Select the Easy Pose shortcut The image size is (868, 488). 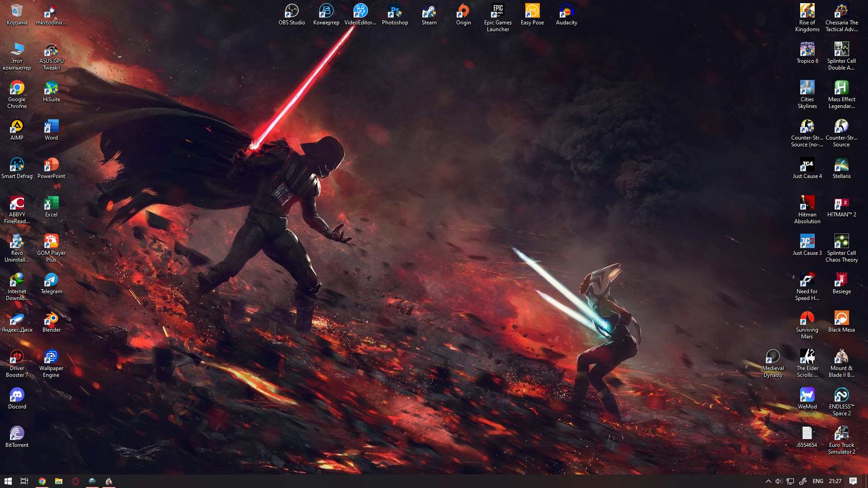[x=532, y=14]
